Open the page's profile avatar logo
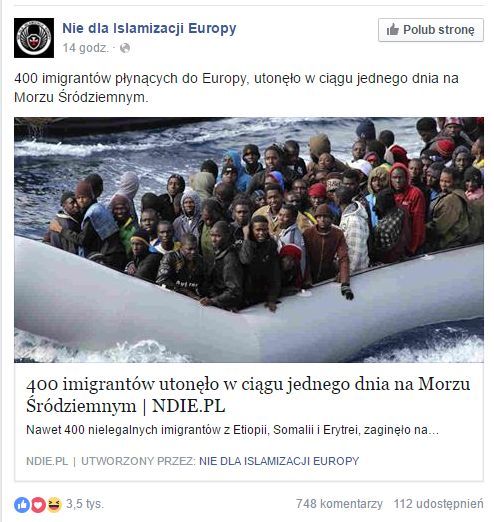Image resolution: width=494 pixels, height=522 pixels. tap(34, 38)
